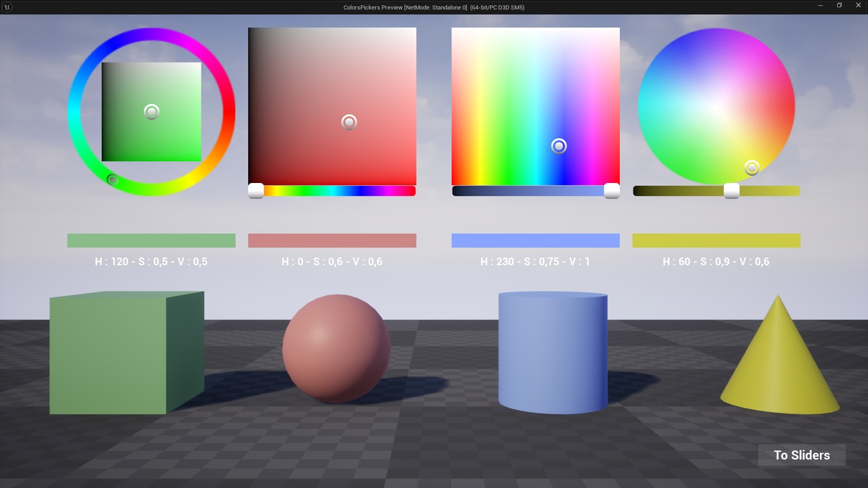Image resolution: width=868 pixels, height=488 pixels.
Task: Click the value slider handle under the rainbow square
Action: 612,191
